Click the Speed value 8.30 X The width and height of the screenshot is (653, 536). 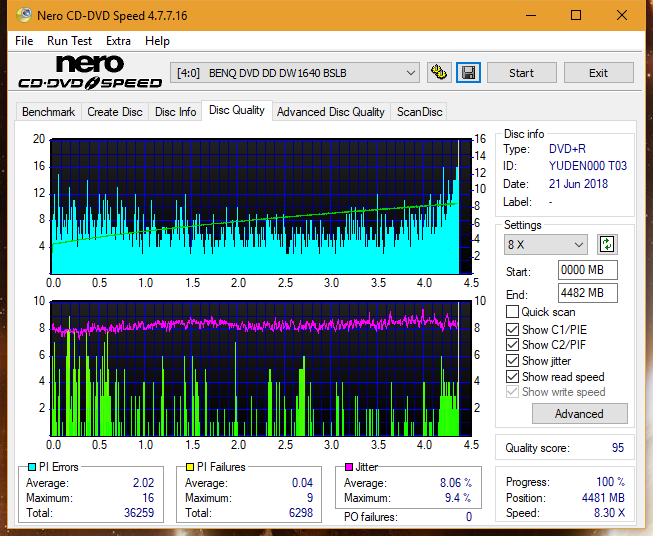[610, 513]
